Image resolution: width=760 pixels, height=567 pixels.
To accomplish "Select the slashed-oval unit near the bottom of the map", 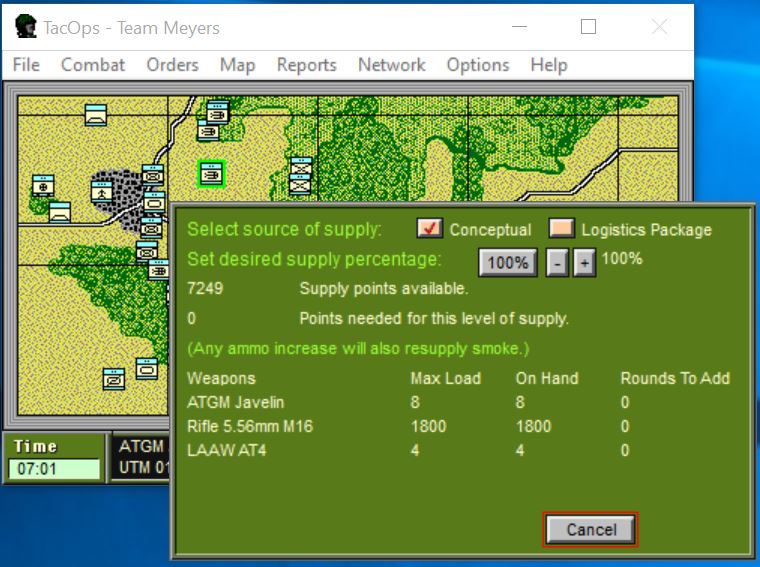I will [x=114, y=379].
